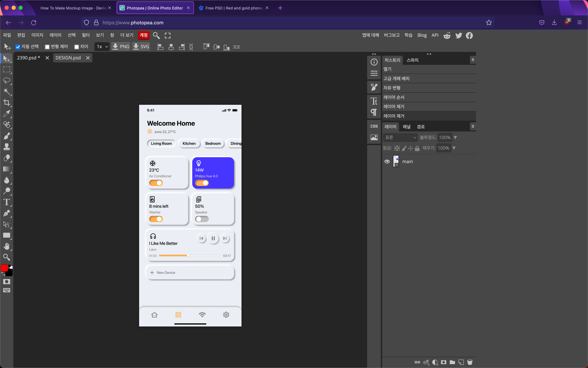Export as PNG button
588x368 pixels.
[121, 47]
